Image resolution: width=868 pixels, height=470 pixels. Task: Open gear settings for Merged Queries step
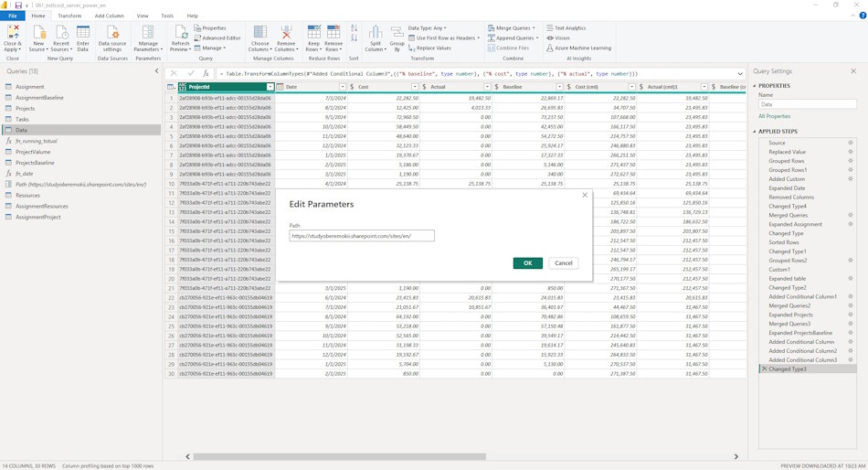pos(851,215)
